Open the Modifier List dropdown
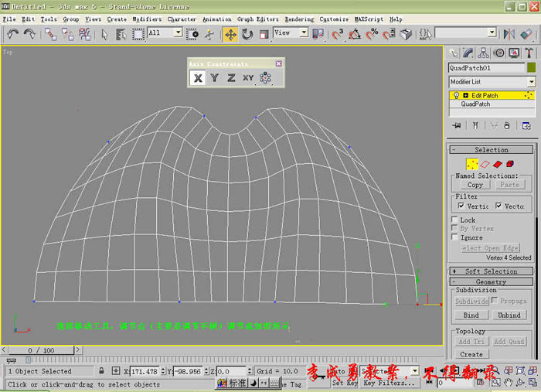 click(532, 82)
